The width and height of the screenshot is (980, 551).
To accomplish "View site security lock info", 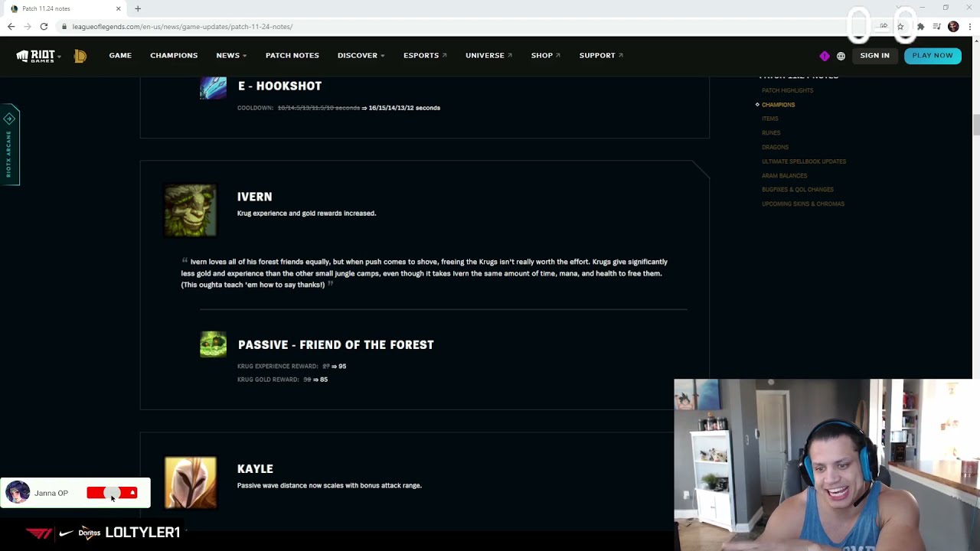I will (x=64, y=27).
